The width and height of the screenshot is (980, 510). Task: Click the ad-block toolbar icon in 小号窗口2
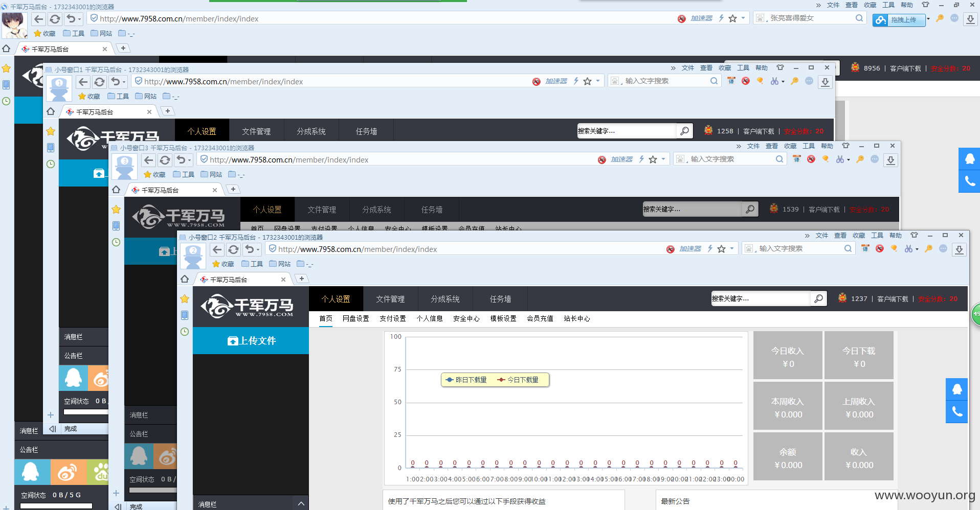click(x=880, y=248)
